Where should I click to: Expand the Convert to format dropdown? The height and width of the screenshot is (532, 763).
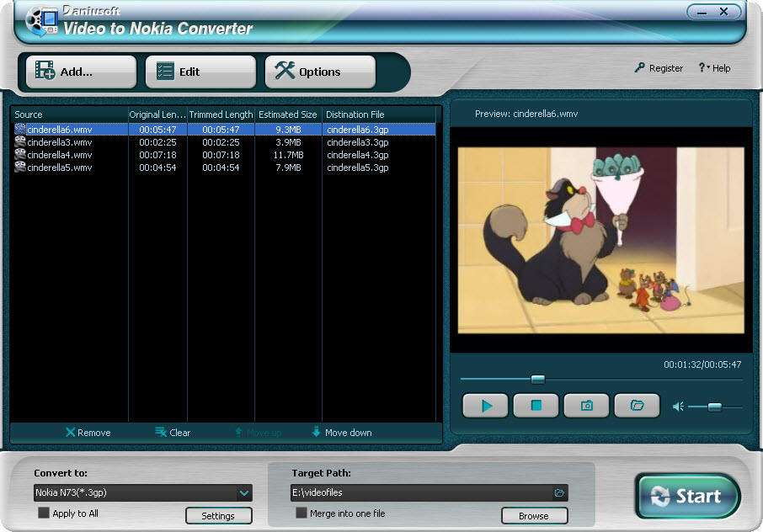243,492
